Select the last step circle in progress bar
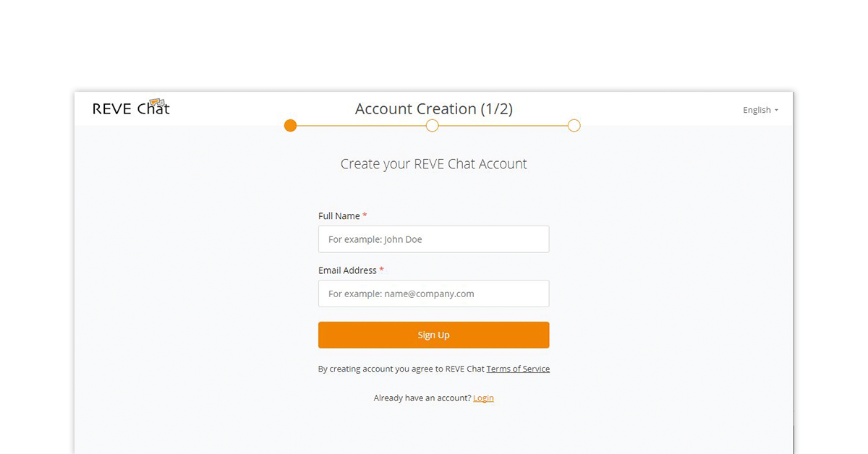This screenshot has height=454, width=868. click(574, 126)
